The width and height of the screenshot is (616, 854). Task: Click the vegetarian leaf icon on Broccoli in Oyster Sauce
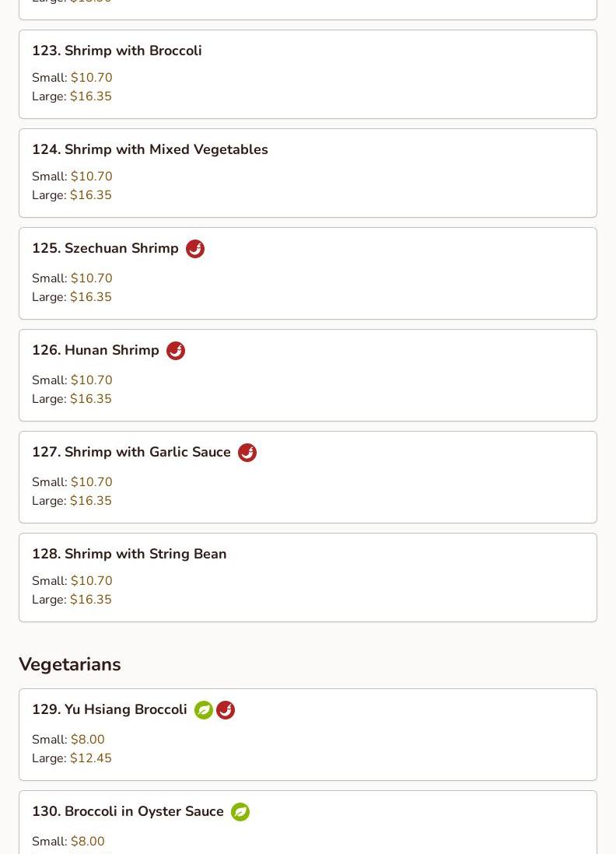coord(240,812)
